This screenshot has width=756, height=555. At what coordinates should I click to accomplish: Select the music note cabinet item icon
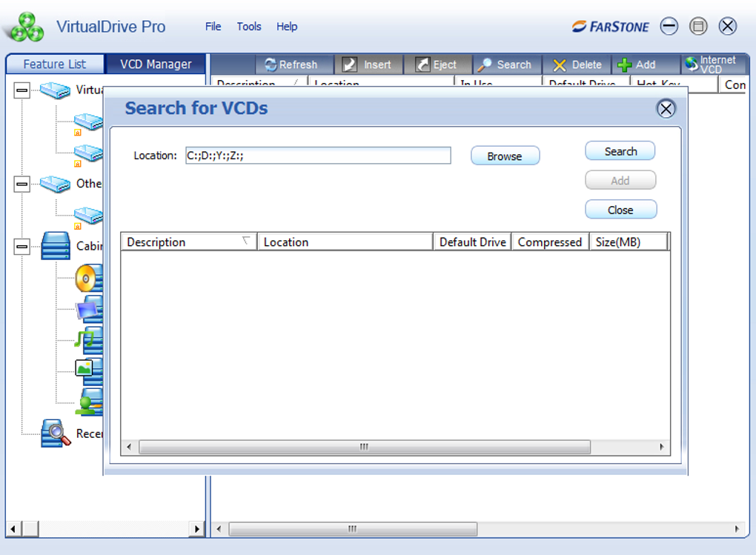click(x=89, y=340)
